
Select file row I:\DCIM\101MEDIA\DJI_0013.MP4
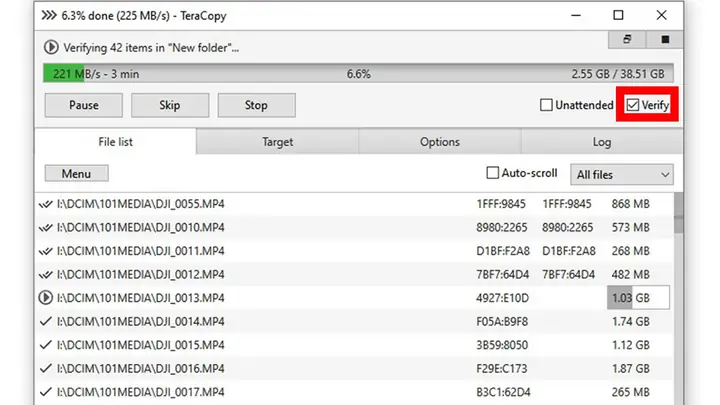coord(354,298)
